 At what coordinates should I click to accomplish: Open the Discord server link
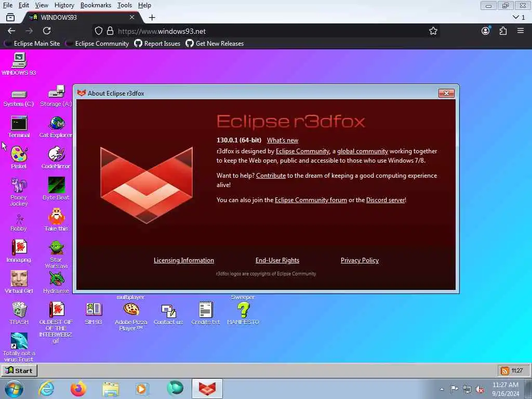(x=385, y=200)
